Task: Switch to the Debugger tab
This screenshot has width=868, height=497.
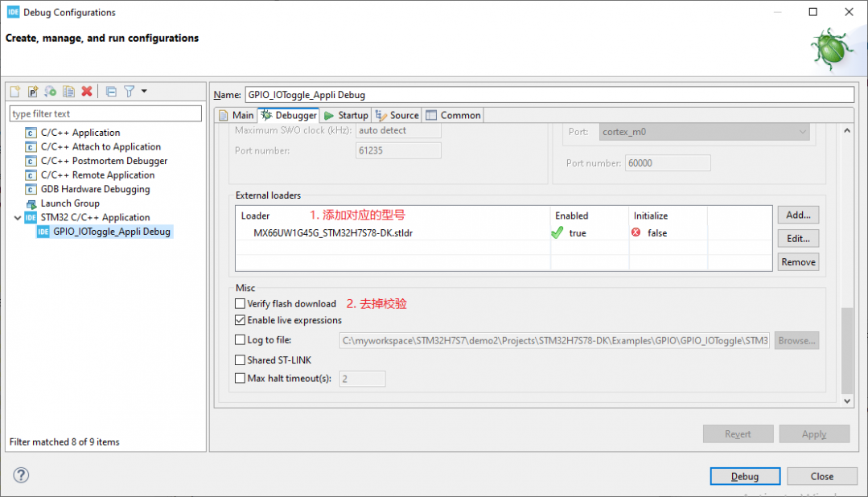Action: tap(289, 115)
